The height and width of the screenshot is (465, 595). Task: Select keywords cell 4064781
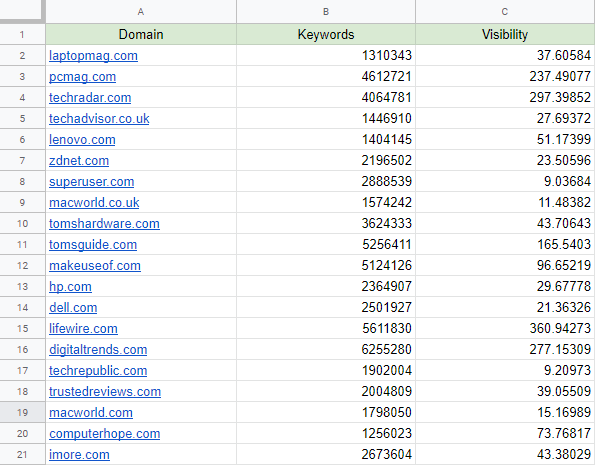click(x=326, y=98)
